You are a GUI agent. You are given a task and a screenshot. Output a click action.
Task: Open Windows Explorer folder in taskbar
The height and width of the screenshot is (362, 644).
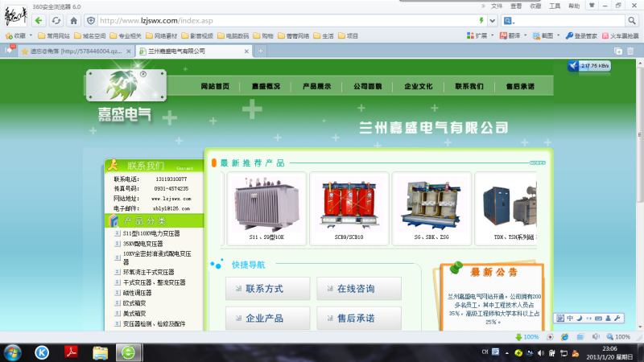click(101, 352)
